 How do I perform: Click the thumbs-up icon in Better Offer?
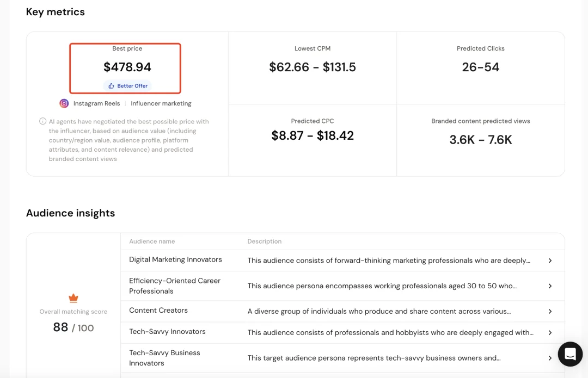click(111, 86)
